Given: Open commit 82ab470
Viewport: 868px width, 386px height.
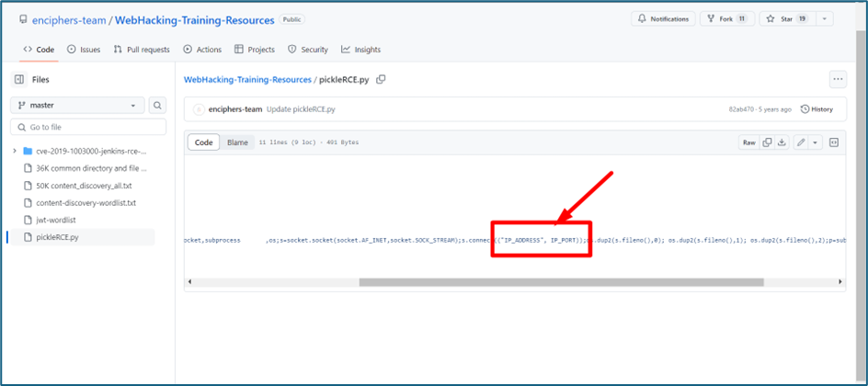Looking at the screenshot, I should (x=742, y=109).
